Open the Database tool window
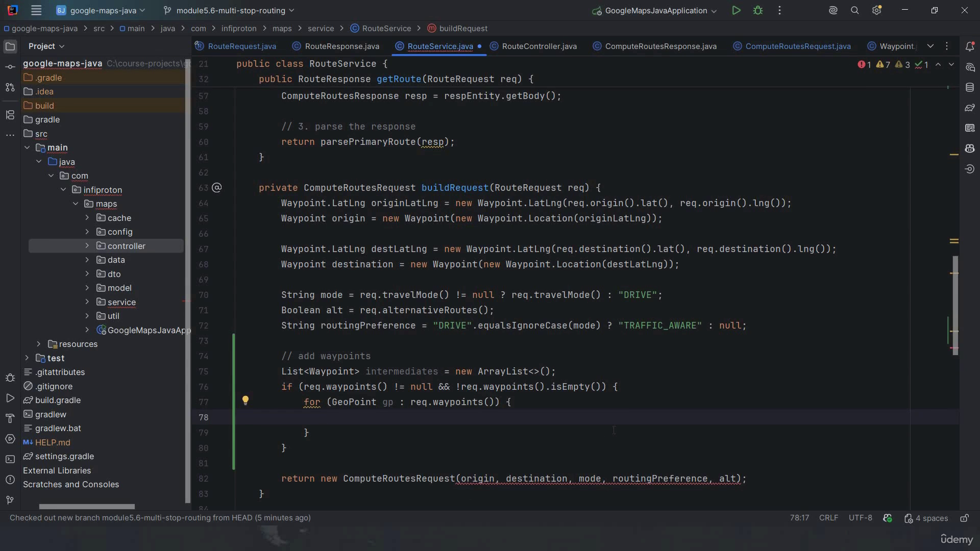Image resolution: width=980 pixels, height=551 pixels. point(970,87)
